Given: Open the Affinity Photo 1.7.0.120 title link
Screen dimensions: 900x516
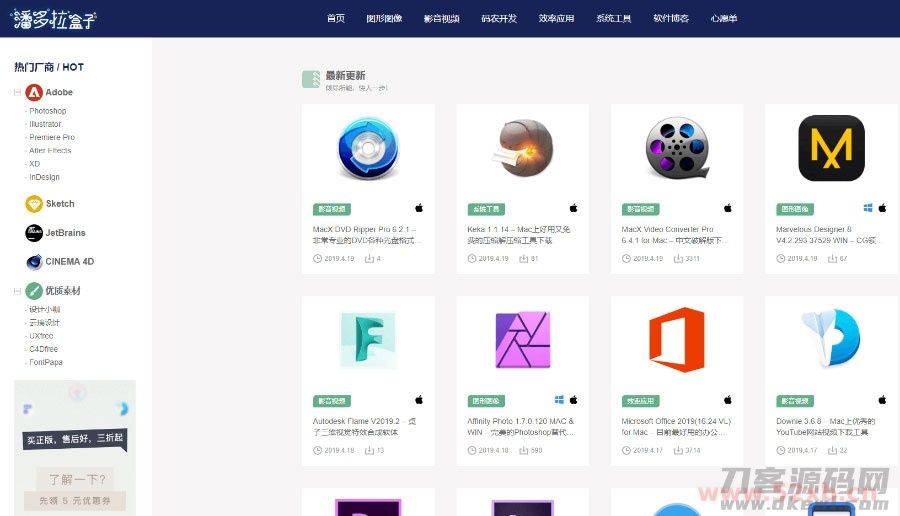Looking at the screenshot, I should tap(521, 426).
